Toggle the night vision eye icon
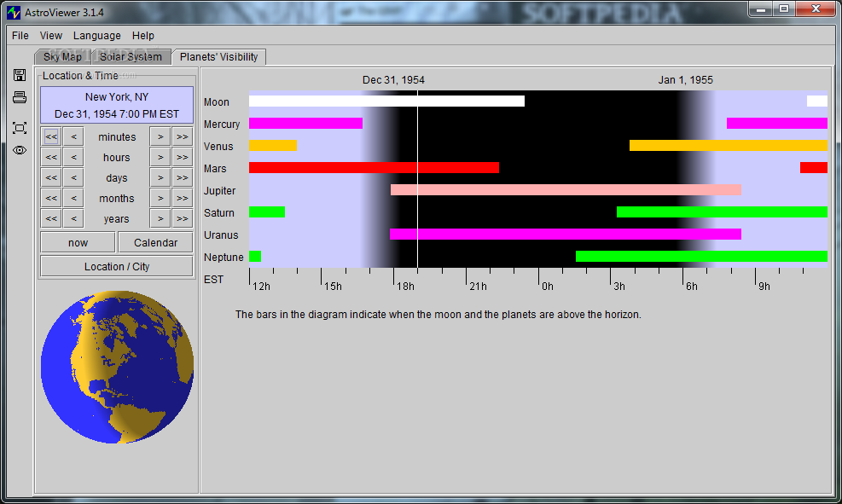 pos(20,150)
